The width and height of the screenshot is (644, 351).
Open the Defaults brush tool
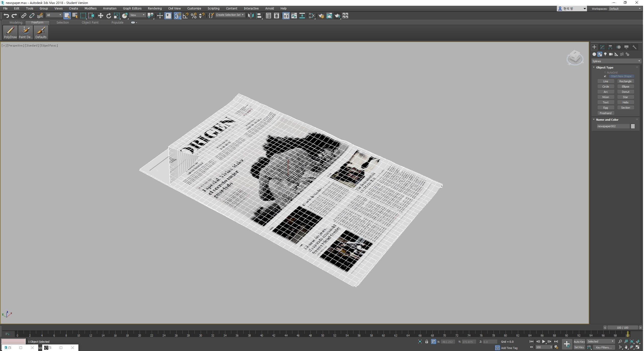(x=41, y=32)
